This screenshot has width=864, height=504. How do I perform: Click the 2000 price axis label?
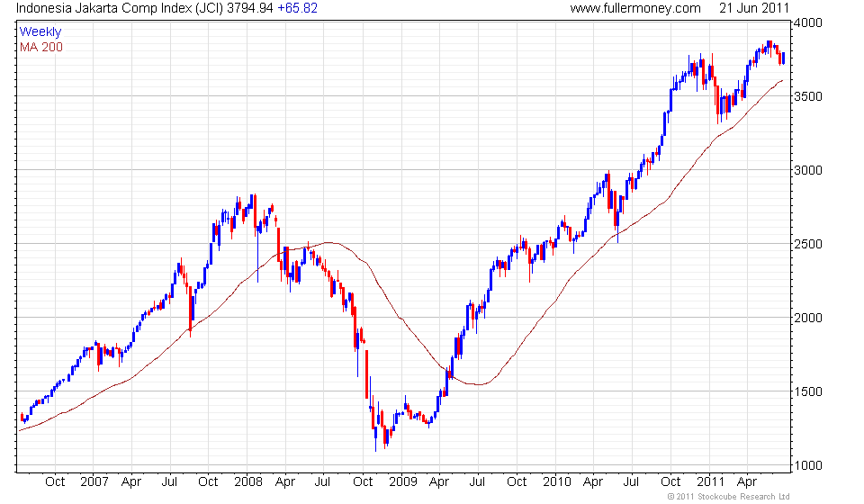click(x=808, y=318)
